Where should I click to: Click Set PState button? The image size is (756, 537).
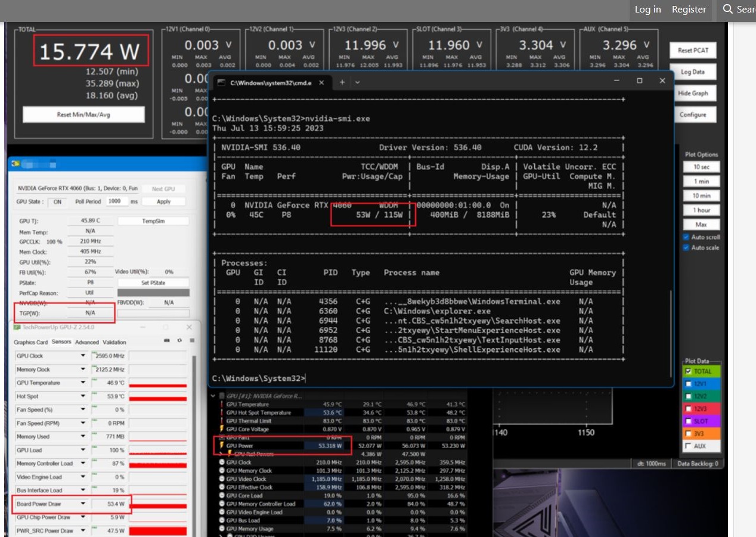click(153, 283)
